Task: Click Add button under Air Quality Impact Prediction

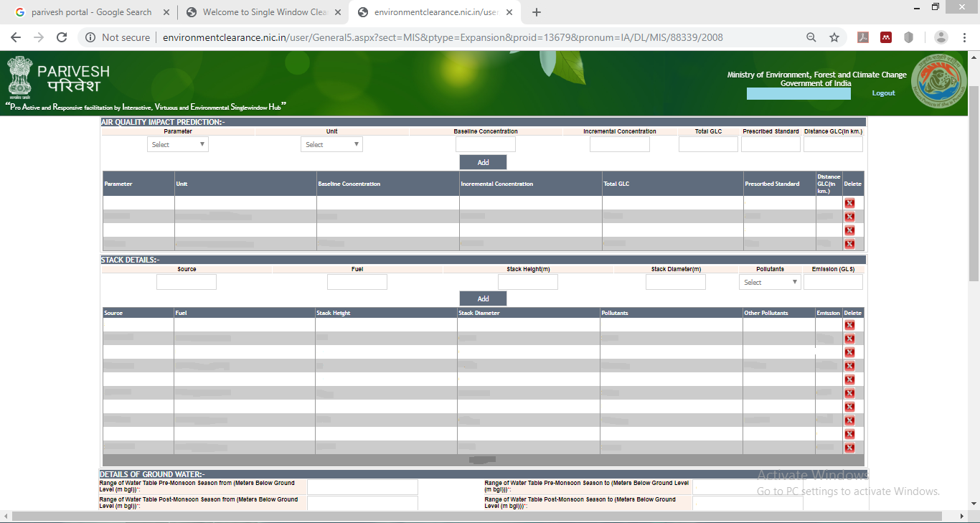Action: click(483, 162)
